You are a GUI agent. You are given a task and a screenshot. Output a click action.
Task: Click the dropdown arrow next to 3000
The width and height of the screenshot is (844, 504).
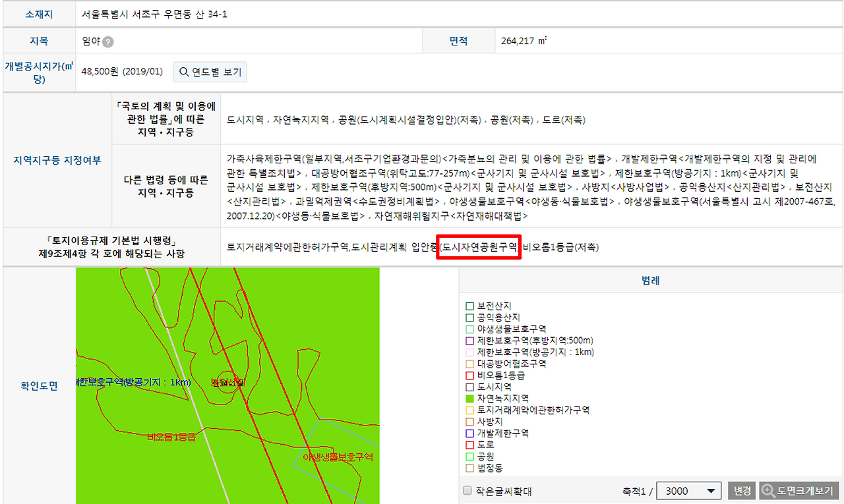point(711,490)
